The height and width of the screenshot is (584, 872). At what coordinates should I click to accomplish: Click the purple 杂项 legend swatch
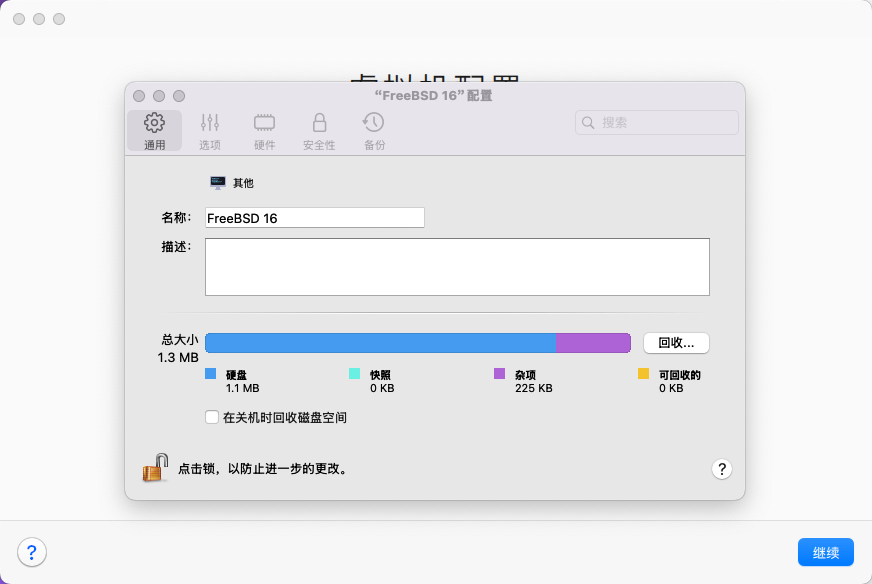499,373
